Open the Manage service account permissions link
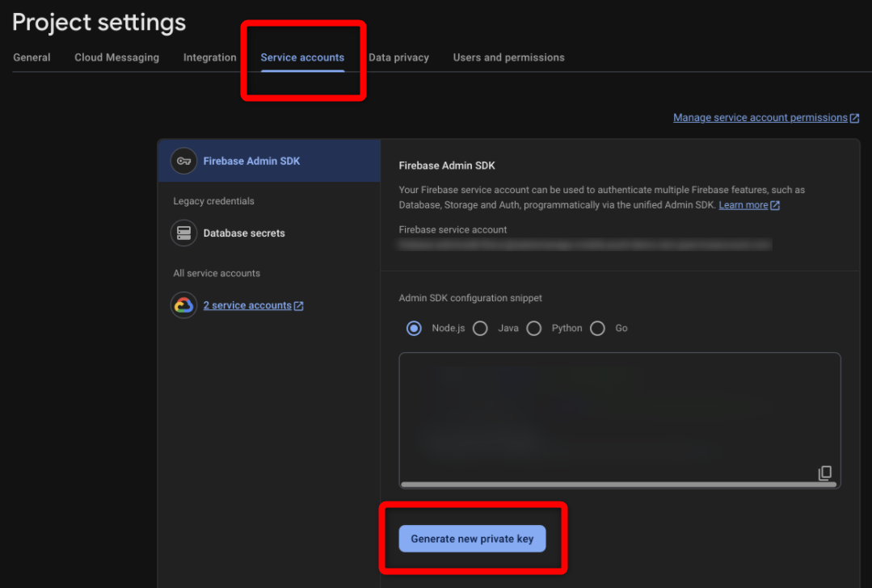This screenshot has height=588, width=872. pyautogui.click(x=760, y=118)
